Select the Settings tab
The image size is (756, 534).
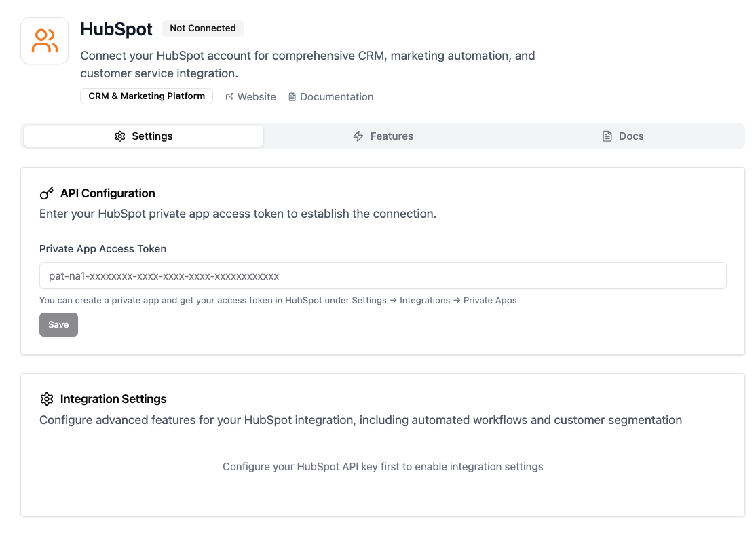point(143,136)
